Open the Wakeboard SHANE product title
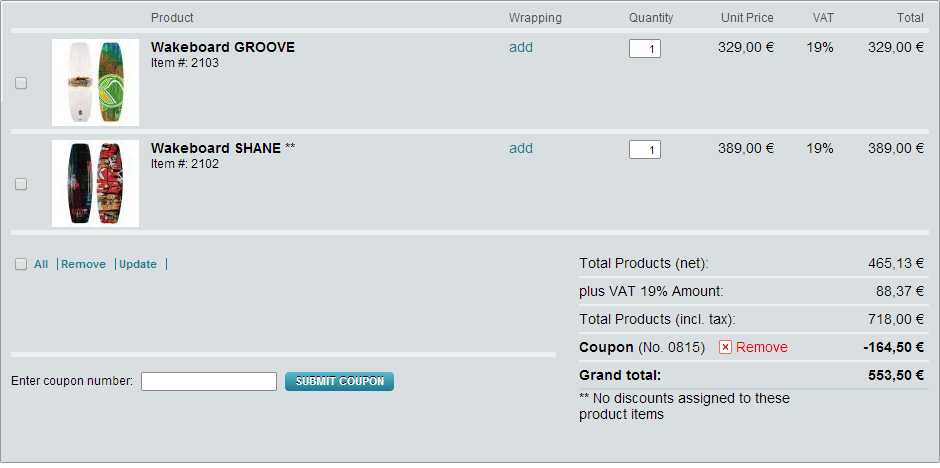This screenshot has width=940, height=468. pyautogui.click(x=216, y=148)
